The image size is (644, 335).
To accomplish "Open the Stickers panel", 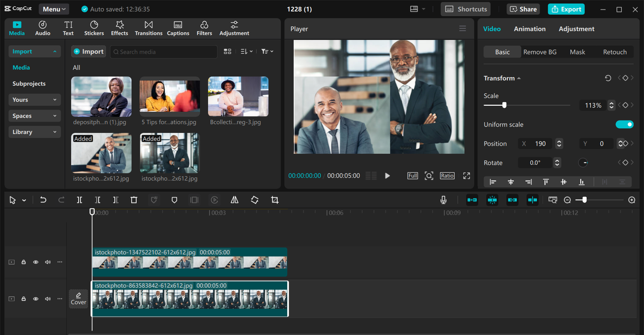I will coord(94,28).
